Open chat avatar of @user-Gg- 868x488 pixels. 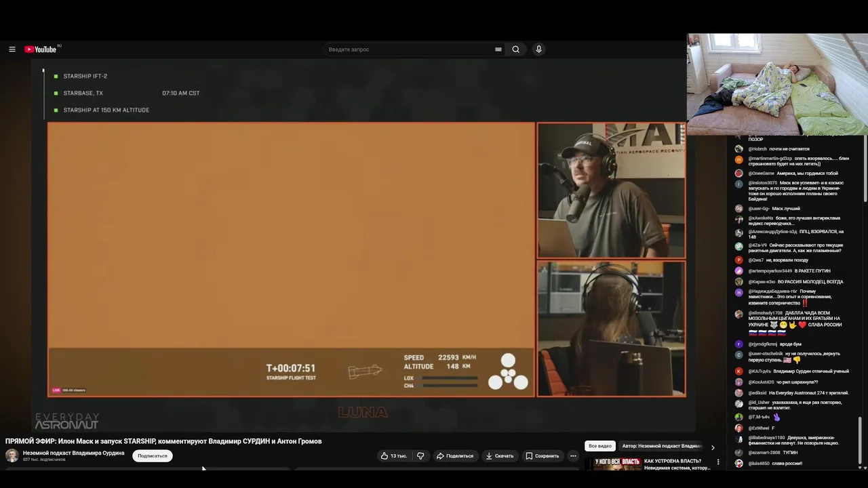coord(739,209)
